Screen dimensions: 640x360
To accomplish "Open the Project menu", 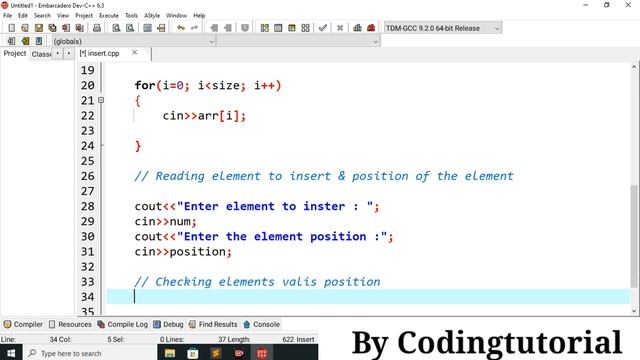I will (x=84, y=16).
